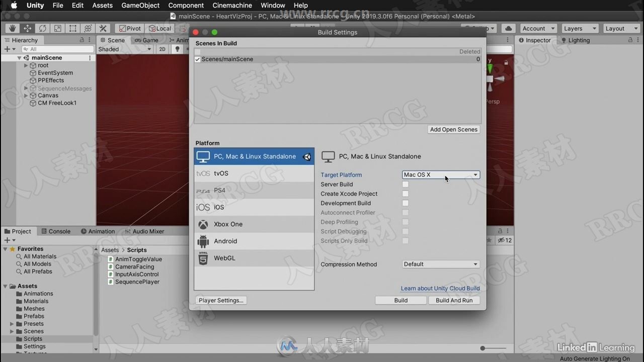644x362 pixels.
Task: Uncheck Scenes/mainScene in build list
Action: coord(197,59)
